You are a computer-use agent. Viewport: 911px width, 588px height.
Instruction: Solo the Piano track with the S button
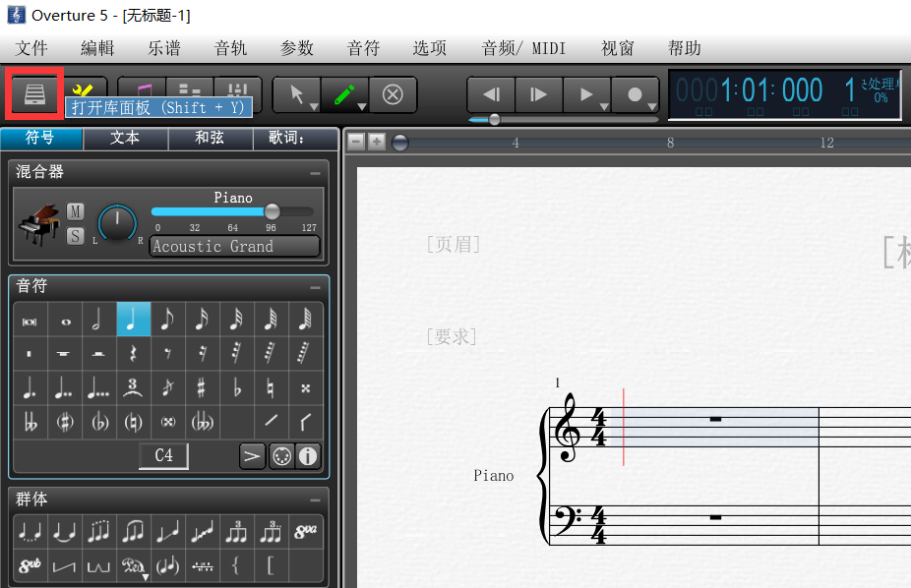pos(75,236)
